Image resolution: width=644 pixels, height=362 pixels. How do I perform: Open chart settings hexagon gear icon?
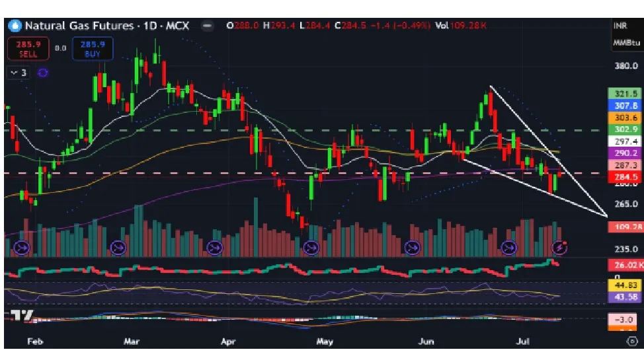[x=632, y=341]
